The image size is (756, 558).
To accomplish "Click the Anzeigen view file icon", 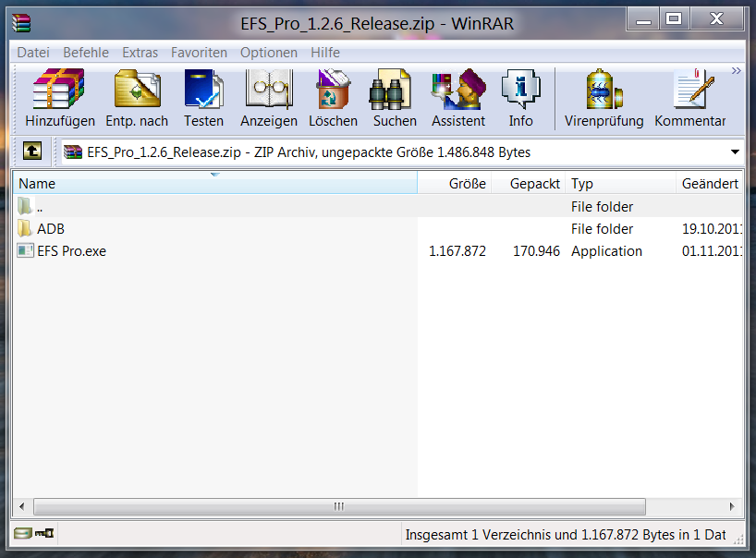I will pos(268,97).
